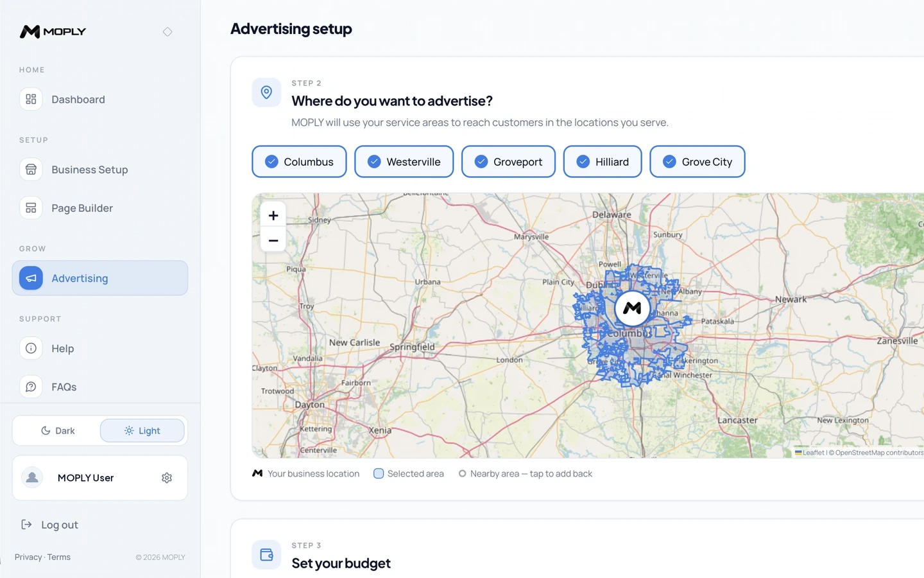Screen dimensions: 924x578
Task: Click the Business Setup storefront icon
Action: [x=31, y=170]
